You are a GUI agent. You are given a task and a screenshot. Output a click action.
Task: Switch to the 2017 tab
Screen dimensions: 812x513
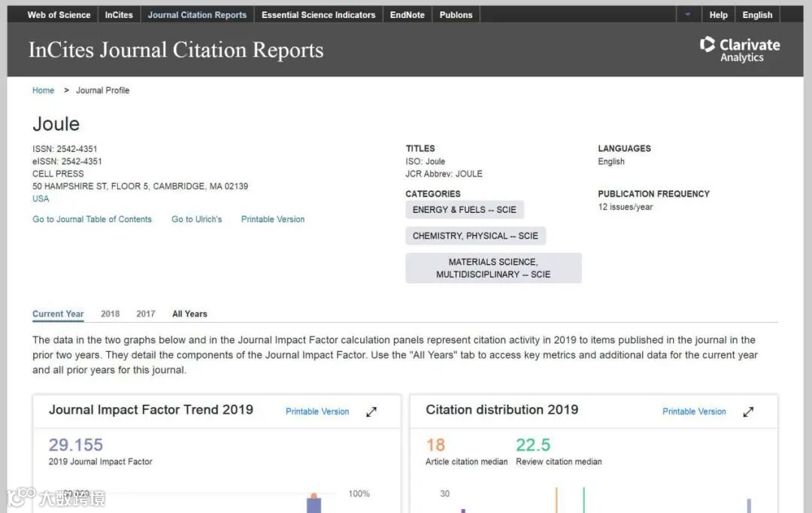[146, 314]
